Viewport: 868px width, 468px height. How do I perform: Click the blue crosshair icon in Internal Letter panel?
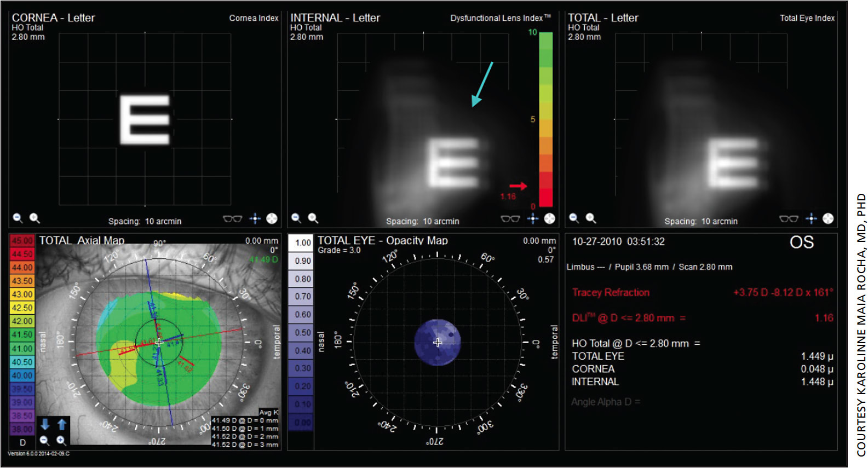pos(533,218)
